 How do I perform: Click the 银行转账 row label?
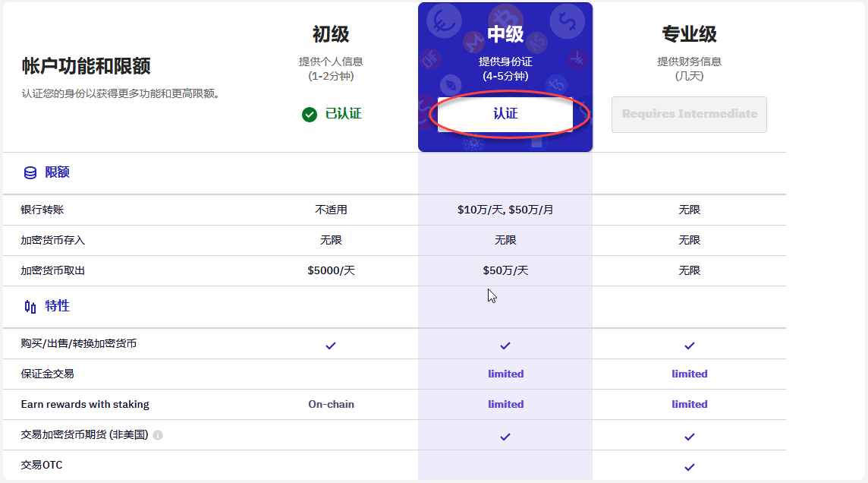point(42,210)
